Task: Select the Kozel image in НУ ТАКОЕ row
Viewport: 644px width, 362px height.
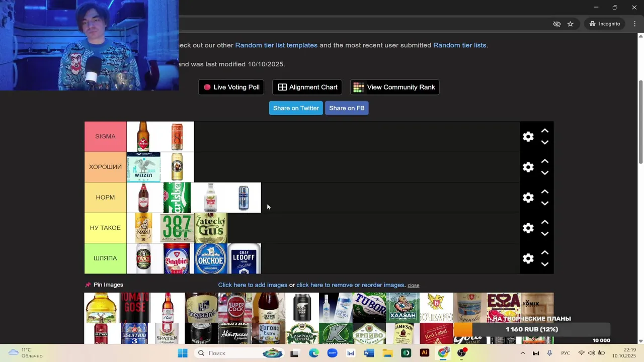Action: click(x=143, y=228)
